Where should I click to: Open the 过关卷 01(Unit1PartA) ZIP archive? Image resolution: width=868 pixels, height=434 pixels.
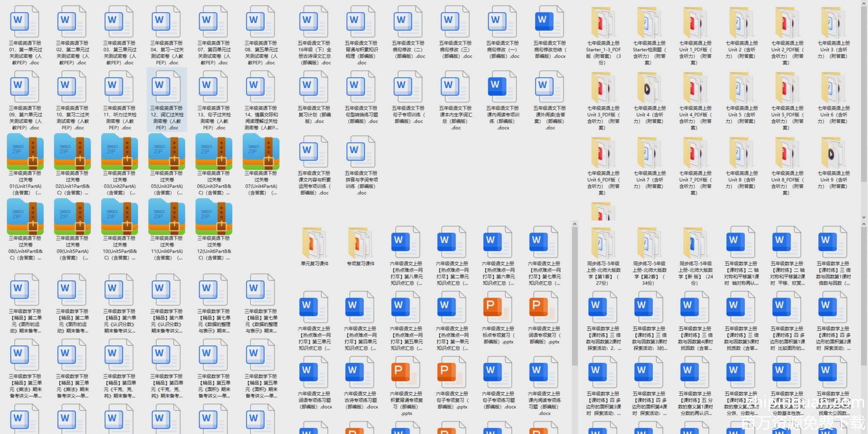[25, 152]
